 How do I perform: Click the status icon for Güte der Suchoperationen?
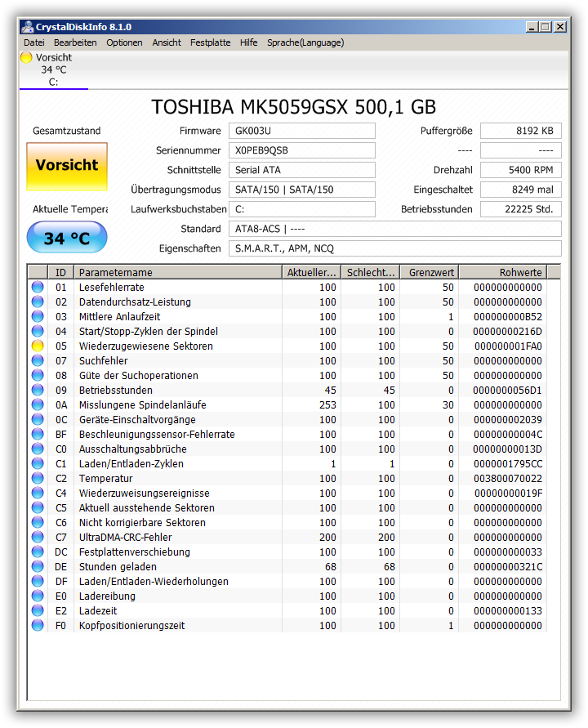pos(38,375)
